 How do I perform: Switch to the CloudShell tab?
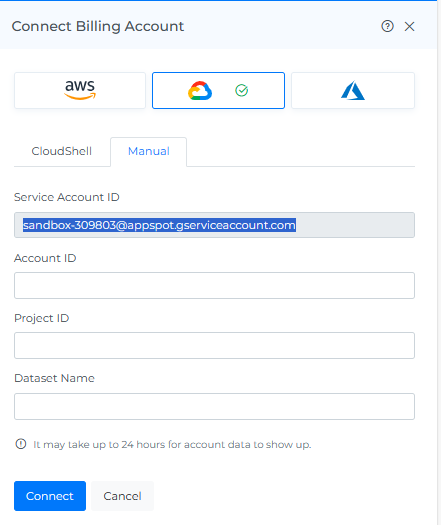click(x=62, y=151)
